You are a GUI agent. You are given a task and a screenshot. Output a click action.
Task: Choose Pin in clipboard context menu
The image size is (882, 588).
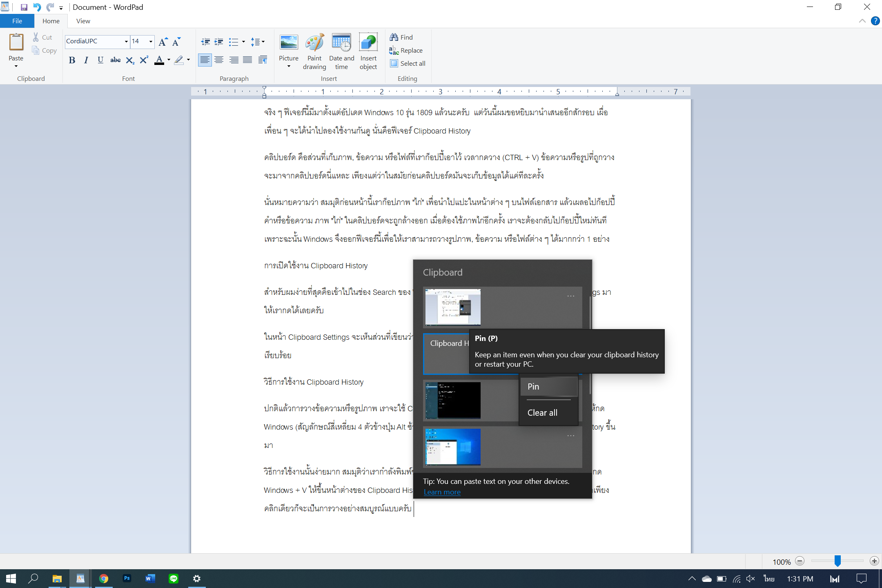549,387
